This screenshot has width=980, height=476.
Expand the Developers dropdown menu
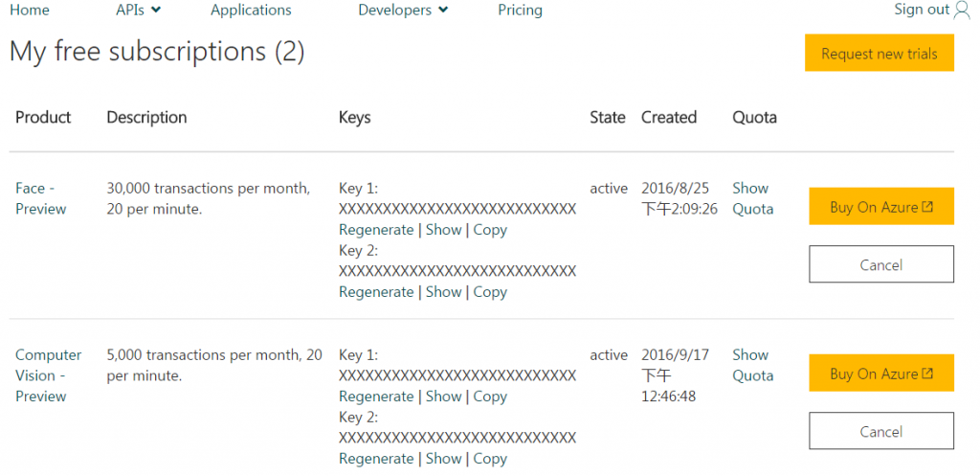pyautogui.click(x=403, y=10)
